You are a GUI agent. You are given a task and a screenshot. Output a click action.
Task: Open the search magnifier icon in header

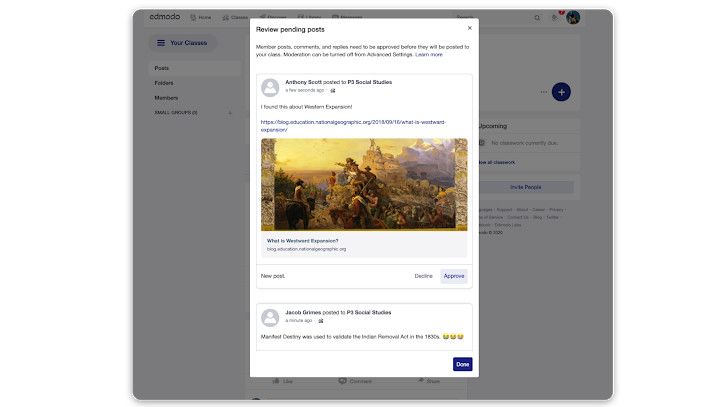[537, 18]
